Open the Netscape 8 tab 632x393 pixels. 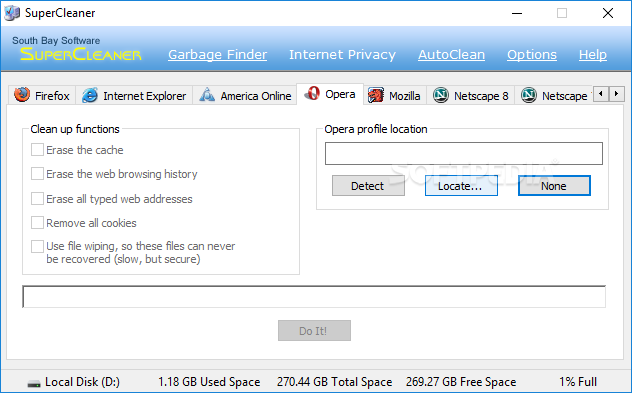[470, 95]
